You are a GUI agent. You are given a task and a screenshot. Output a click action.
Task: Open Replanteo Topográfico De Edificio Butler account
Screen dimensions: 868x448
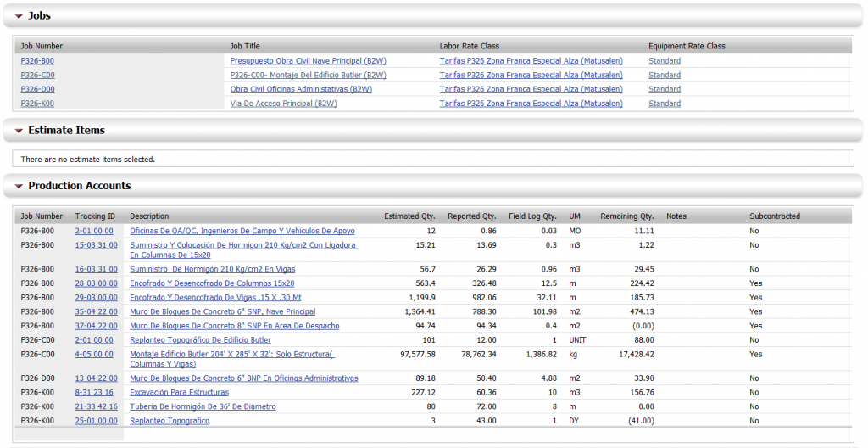[200, 340]
